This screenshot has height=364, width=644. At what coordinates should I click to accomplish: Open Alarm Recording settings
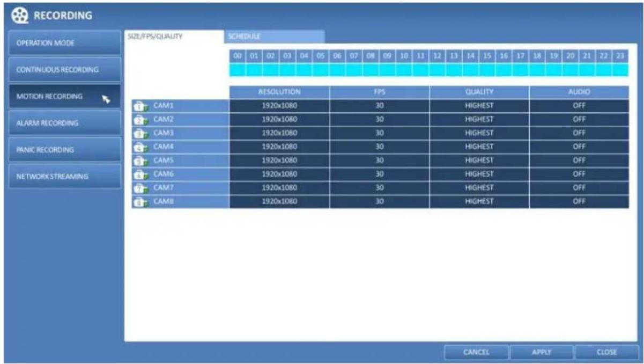click(65, 123)
